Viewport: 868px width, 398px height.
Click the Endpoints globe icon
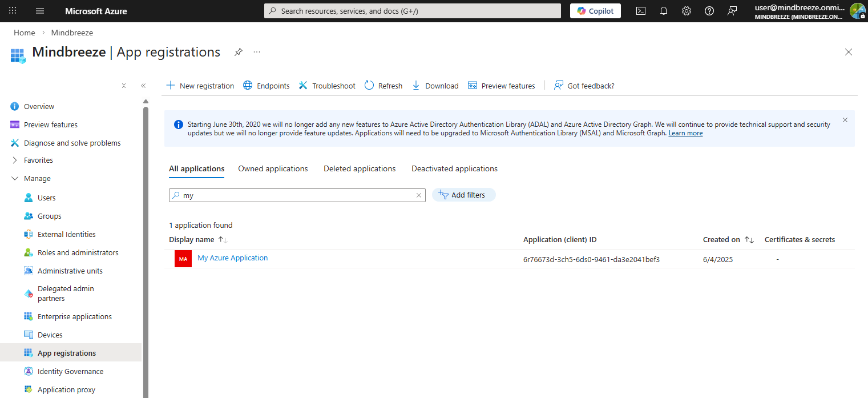[248, 86]
